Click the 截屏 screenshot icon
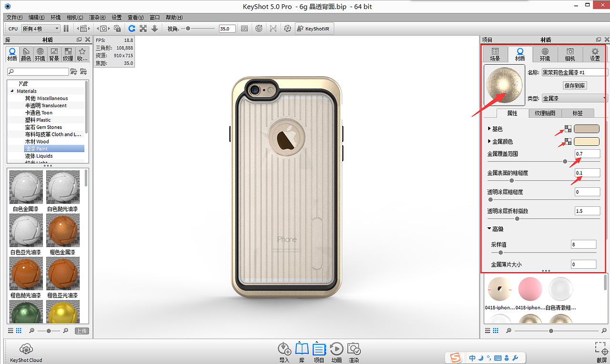610x364 pixels. click(x=601, y=353)
